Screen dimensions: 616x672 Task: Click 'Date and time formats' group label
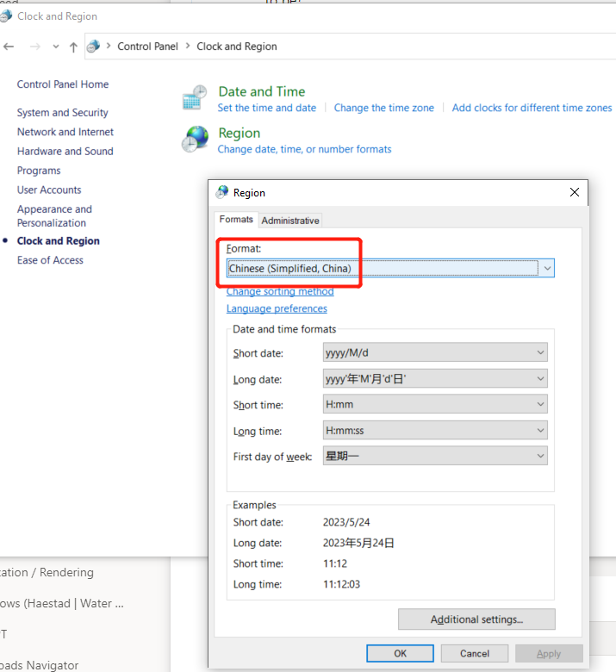coord(284,329)
